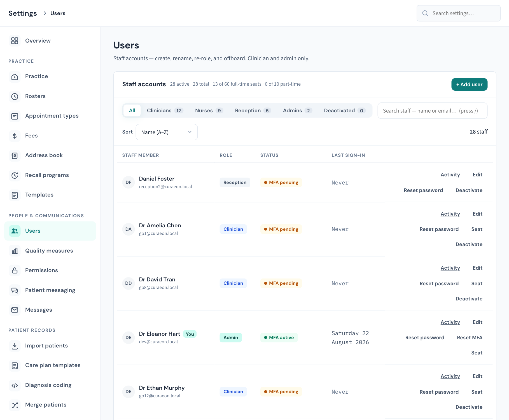The width and height of the screenshot is (509, 420).
Task: Switch to the Clinicians tab
Action: point(165,111)
